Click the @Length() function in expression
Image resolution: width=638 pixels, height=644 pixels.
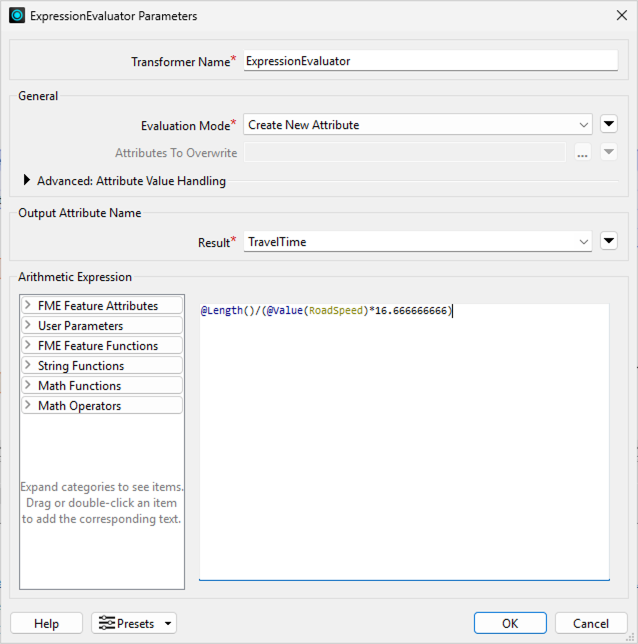[228, 310]
